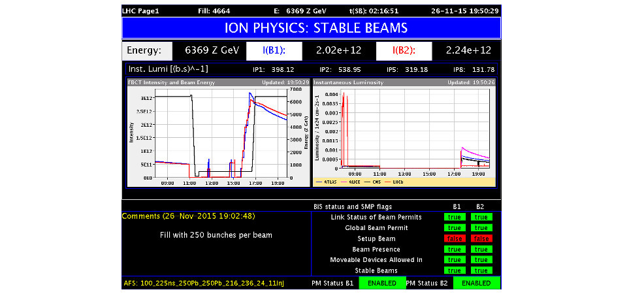Click 'Instantaneous Luminosity' chart title
This screenshot has height=294, width=644.
349,82
